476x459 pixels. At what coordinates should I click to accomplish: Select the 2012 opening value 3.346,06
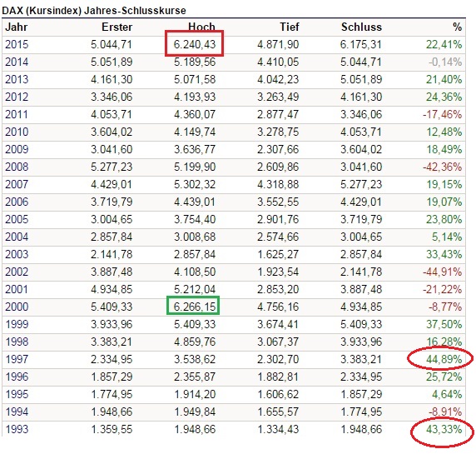tap(112, 97)
